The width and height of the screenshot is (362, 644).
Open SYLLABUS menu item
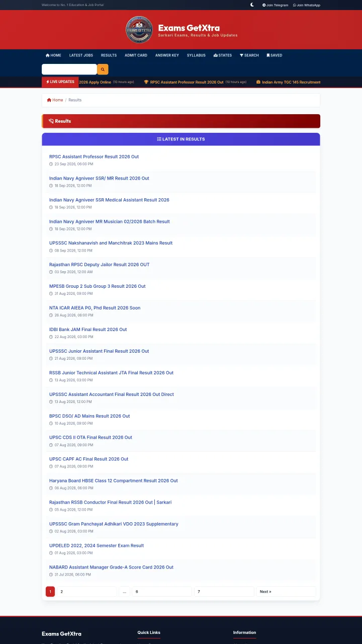pos(196,55)
